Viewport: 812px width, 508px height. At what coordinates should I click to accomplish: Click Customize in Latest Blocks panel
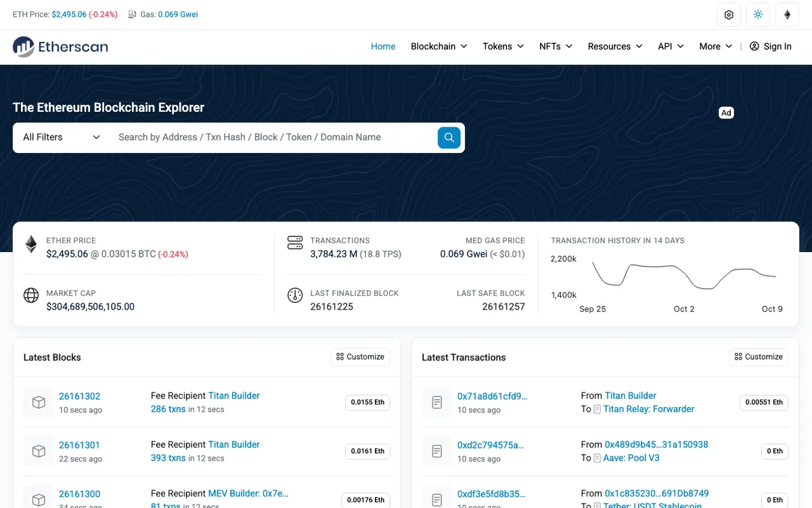360,357
